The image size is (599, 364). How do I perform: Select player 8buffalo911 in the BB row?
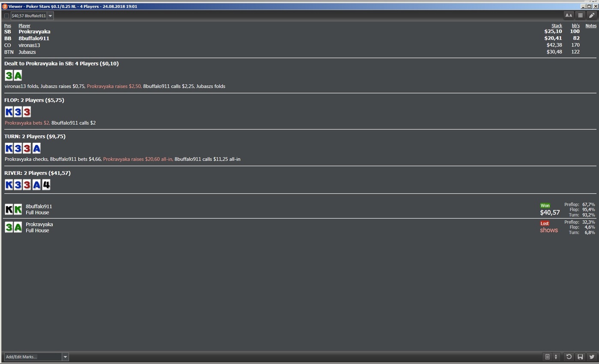pyautogui.click(x=34, y=38)
